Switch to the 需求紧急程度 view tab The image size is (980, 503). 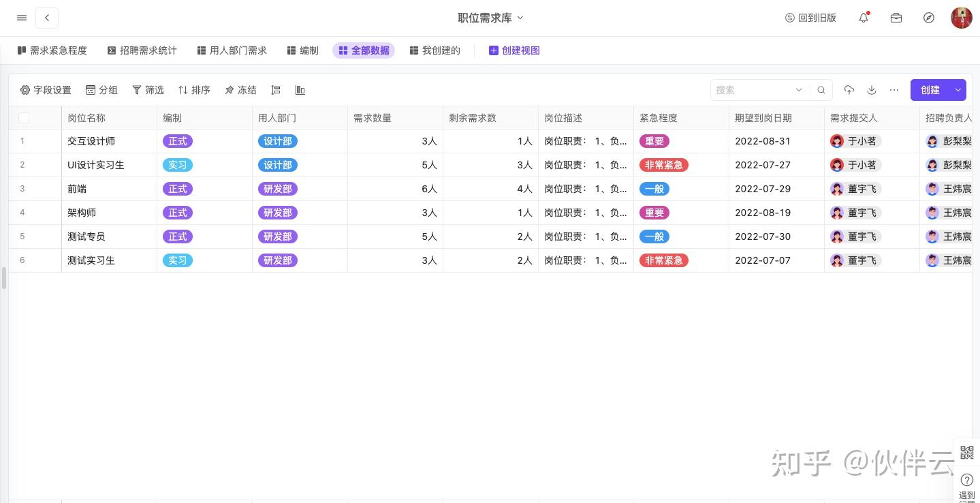pos(52,50)
